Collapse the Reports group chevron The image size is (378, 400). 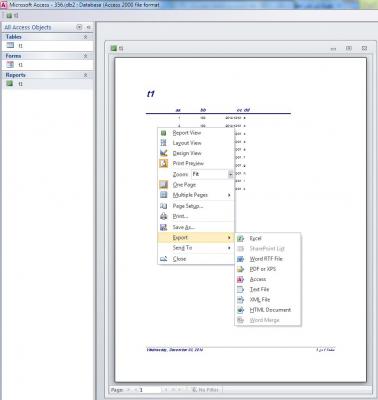point(85,75)
